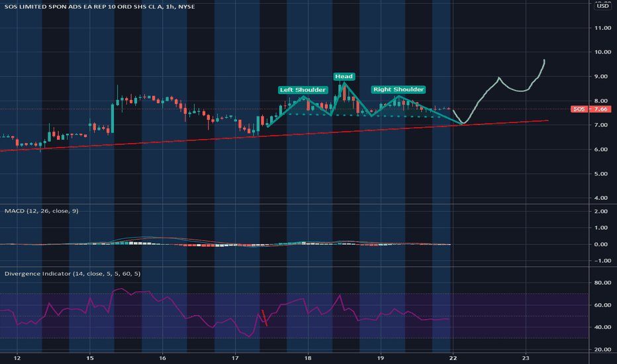Click the "8.00" price axis label
The height and width of the screenshot is (364, 617).
tap(602, 101)
